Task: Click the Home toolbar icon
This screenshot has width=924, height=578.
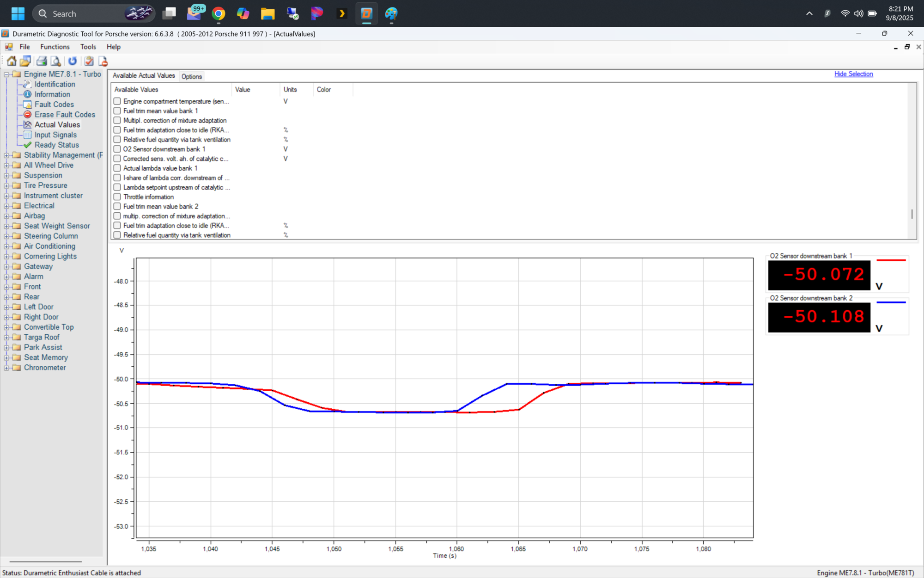Action: click(12, 61)
